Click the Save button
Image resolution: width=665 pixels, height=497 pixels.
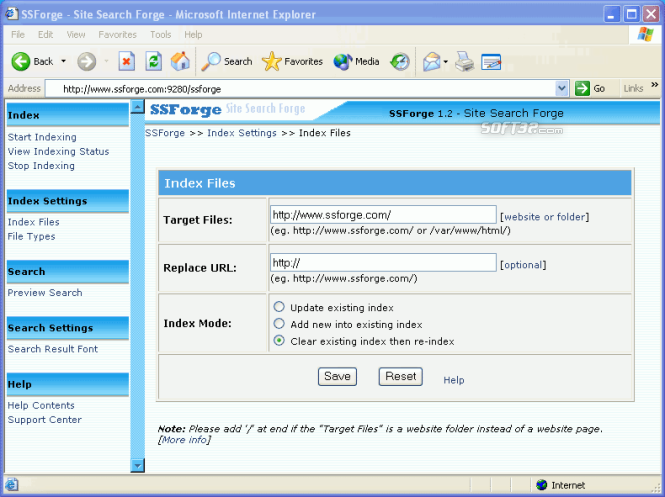click(337, 377)
